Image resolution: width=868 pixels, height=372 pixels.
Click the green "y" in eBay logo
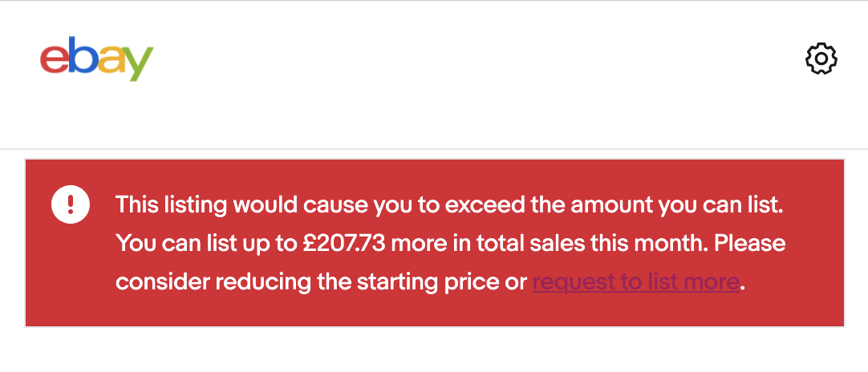138,64
